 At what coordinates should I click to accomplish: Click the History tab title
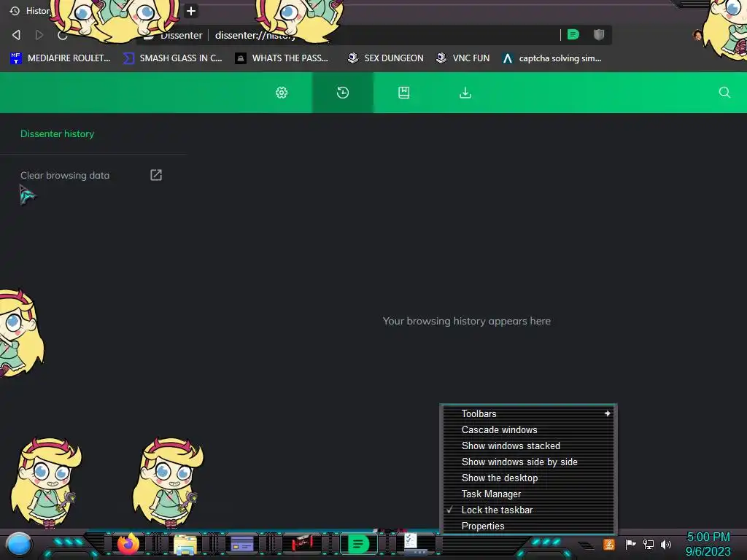[x=38, y=10]
